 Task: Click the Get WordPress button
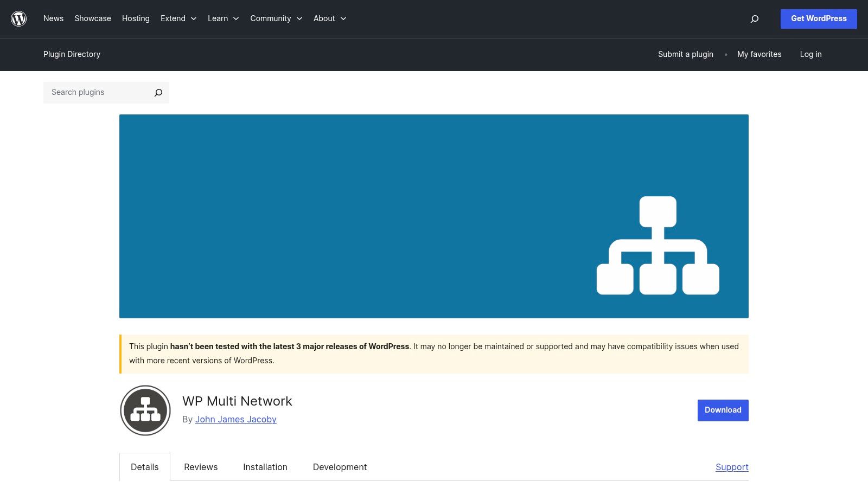point(819,19)
